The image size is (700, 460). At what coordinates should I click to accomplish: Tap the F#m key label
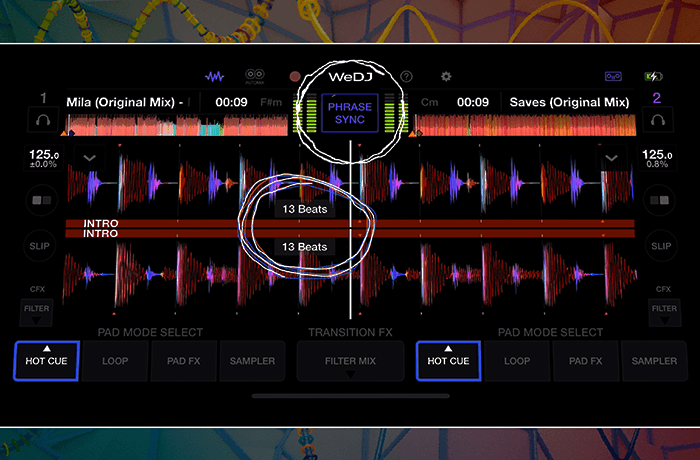point(271,102)
